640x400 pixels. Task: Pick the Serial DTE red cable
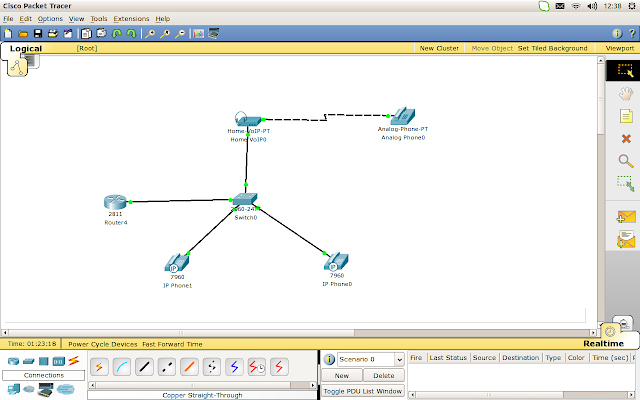[279, 367]
